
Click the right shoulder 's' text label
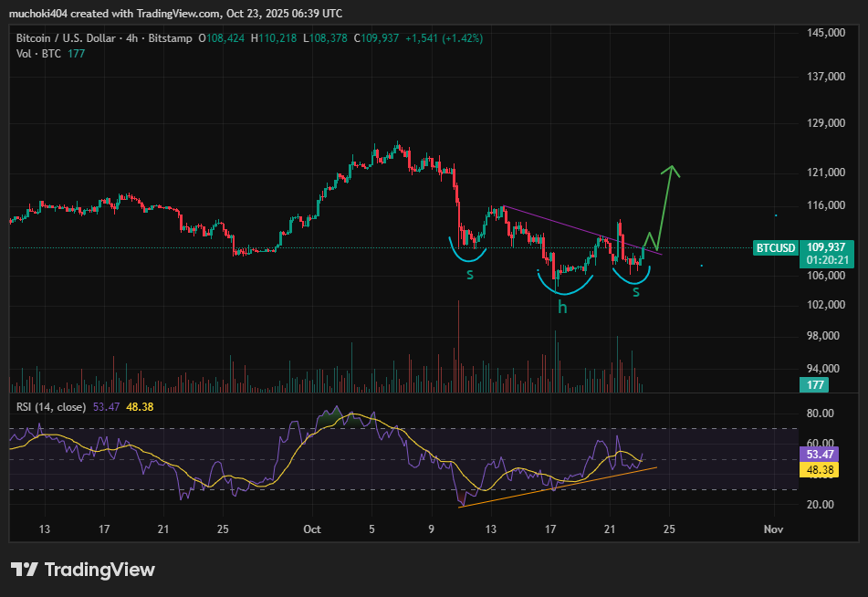(636, 291)
